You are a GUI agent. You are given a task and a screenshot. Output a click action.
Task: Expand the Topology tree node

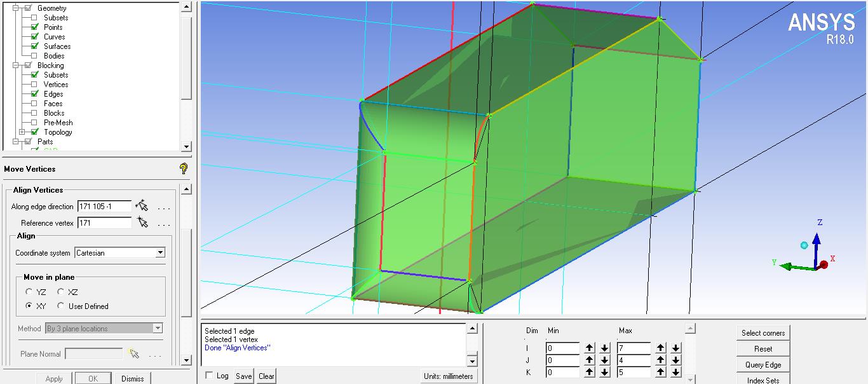pyautogui.click(x=21, y=132)
